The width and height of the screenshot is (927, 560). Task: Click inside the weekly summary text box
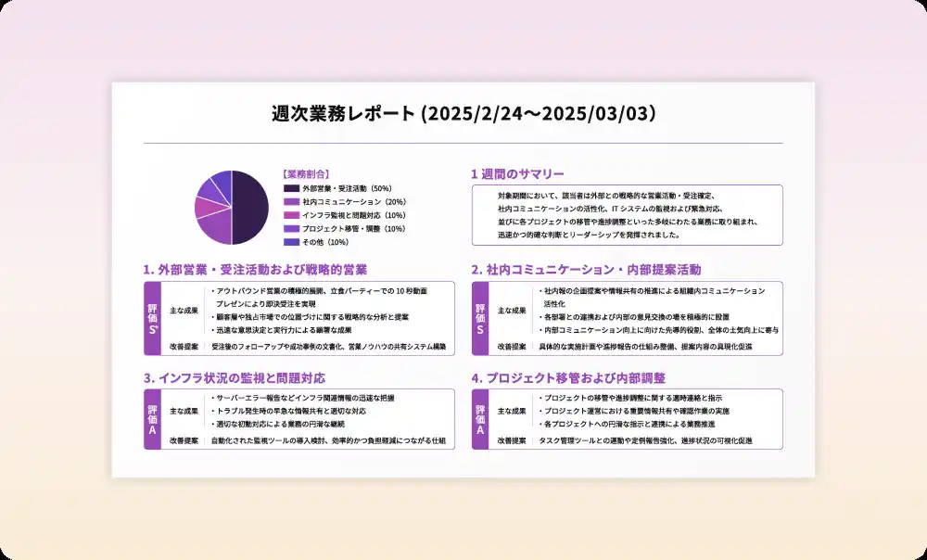point(627,215)
